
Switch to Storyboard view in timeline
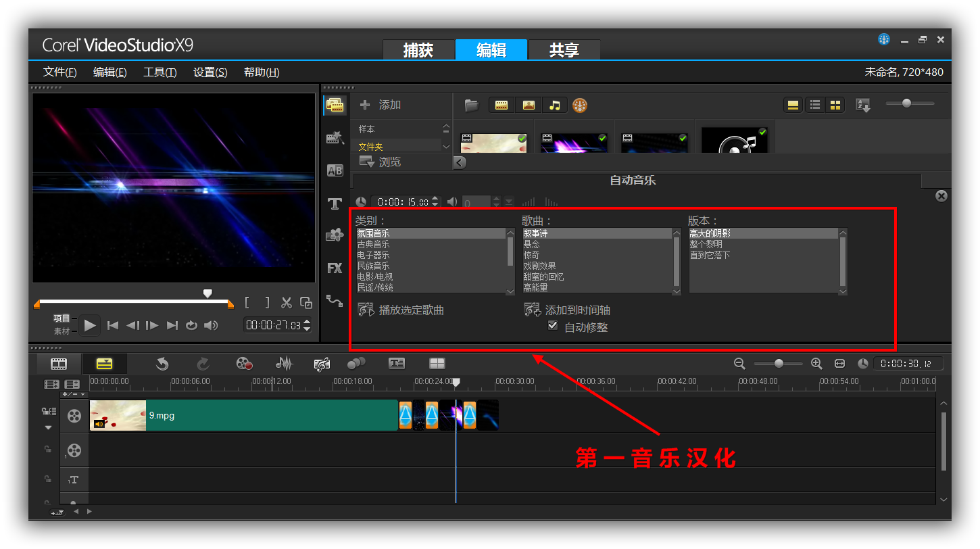[59, 364]
